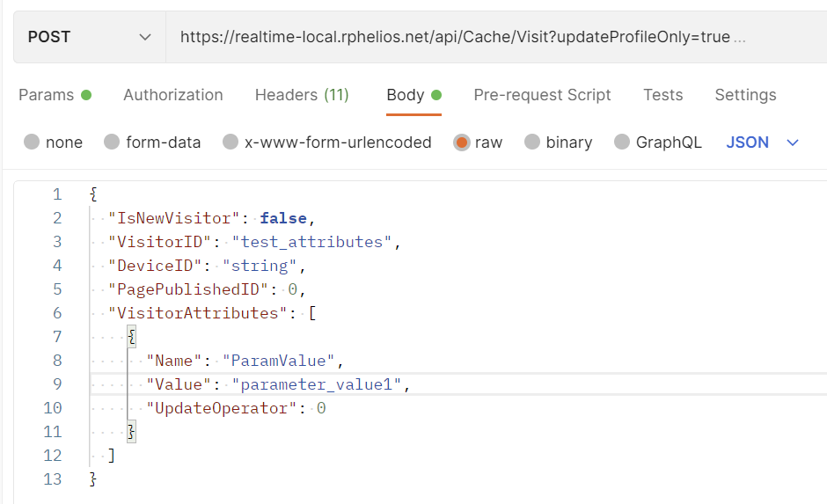Image resolution: width=827 pixels, height=504 pixels.
Task: Open the Authorization tab
Action: tap(172, 95)
